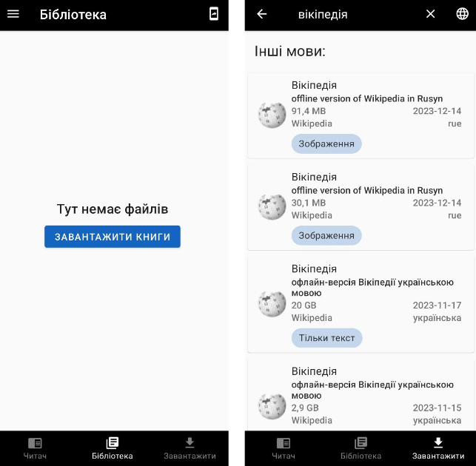Image resolution: width=476 pixels, height=466 pixels.
Task: Tap the device icon in the Бібліотека header
Action: [214, 14]
